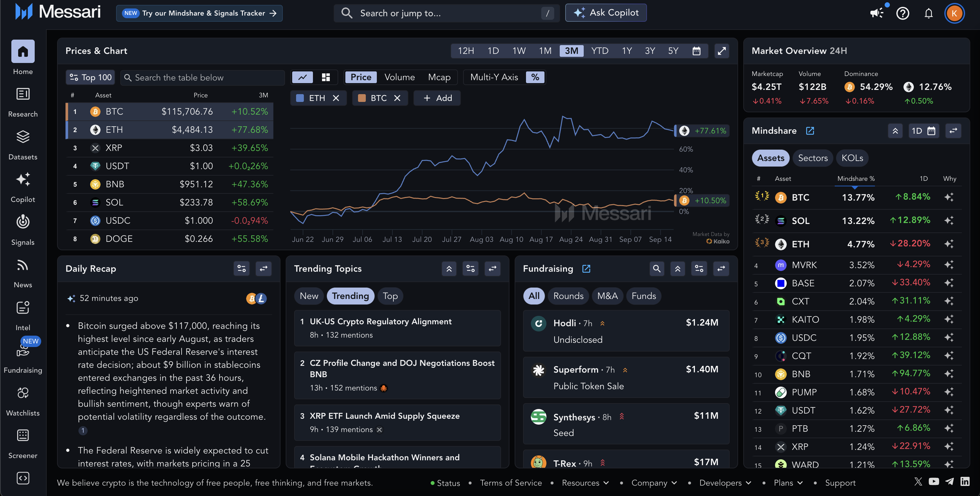Open the chart custom date calendar

(x=696, y=51)
